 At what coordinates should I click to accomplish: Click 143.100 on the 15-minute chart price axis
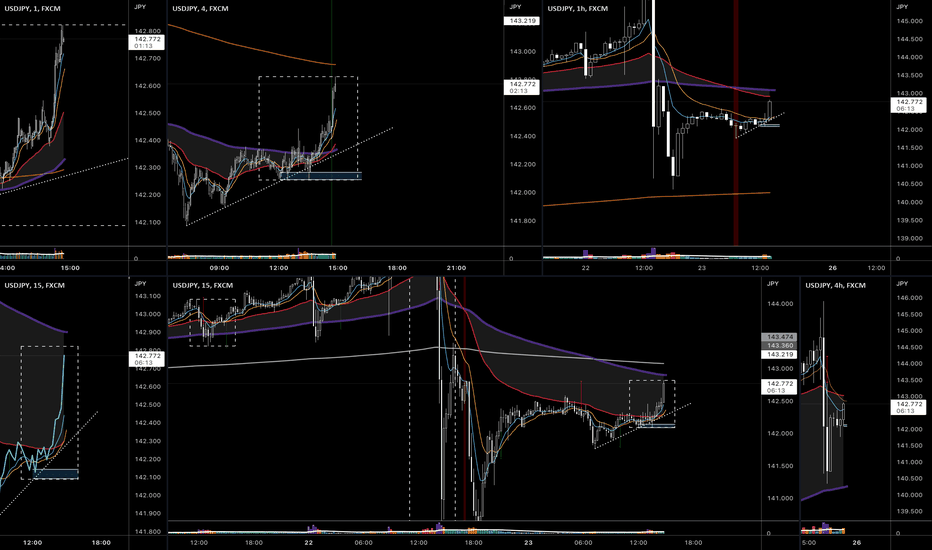pyautogui.click(x=147, y=296)
